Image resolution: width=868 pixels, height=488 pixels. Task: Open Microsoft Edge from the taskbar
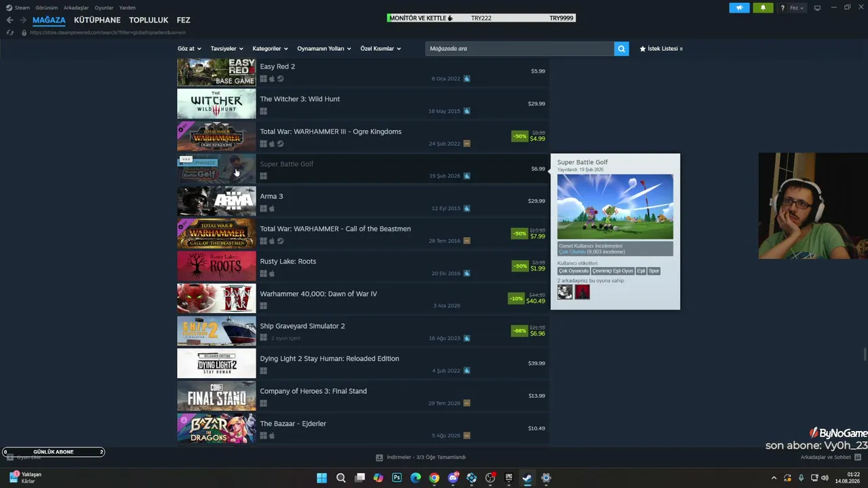click(x=416, y=478)
